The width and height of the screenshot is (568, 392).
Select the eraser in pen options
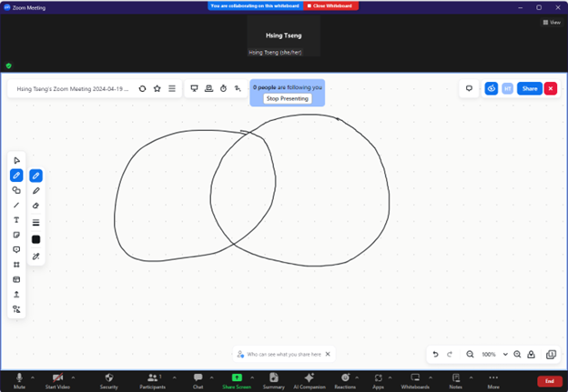[35, 206]
